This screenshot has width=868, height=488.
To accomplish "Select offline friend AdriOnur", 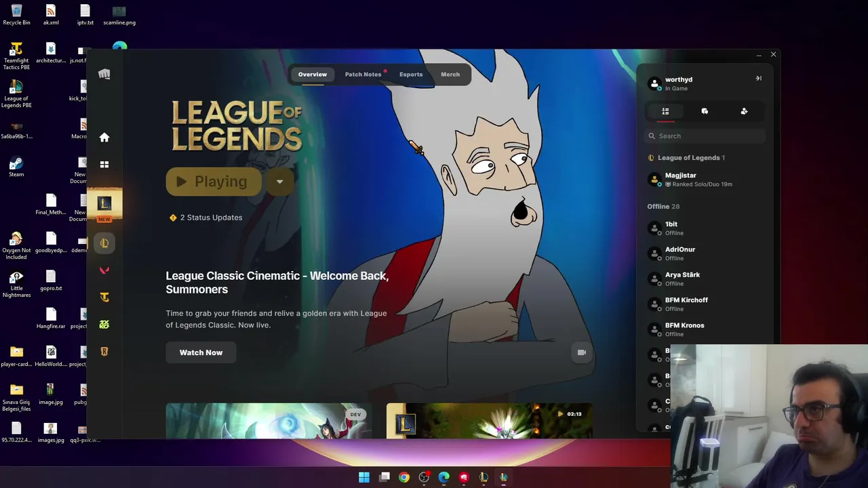I will tap(705, 253).
